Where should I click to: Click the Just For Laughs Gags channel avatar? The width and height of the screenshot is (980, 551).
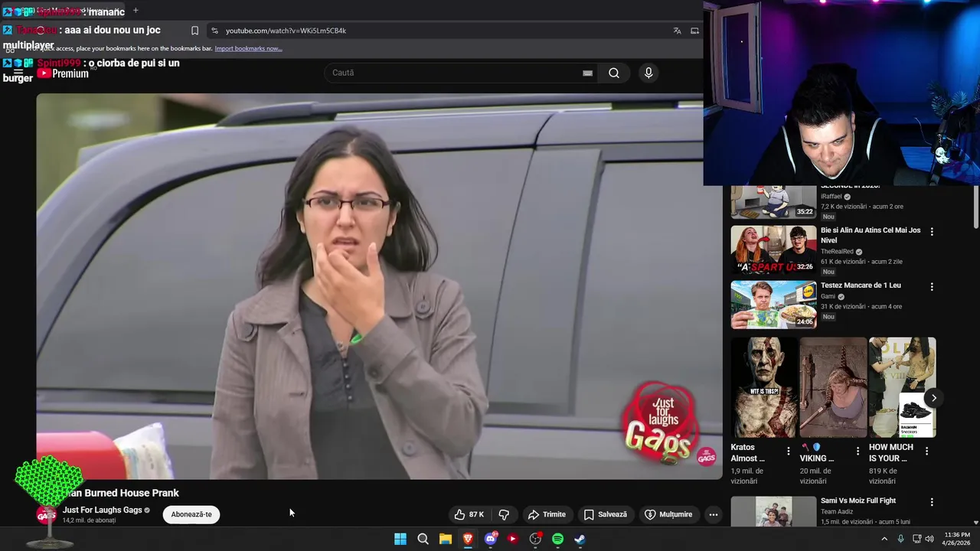(47, 515)
